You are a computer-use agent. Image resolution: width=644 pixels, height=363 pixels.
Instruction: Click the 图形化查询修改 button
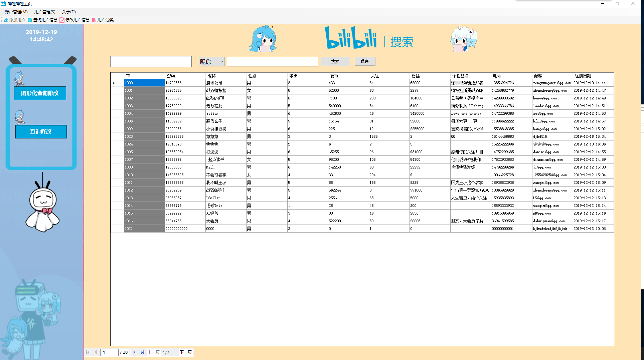tap(40, 93)
